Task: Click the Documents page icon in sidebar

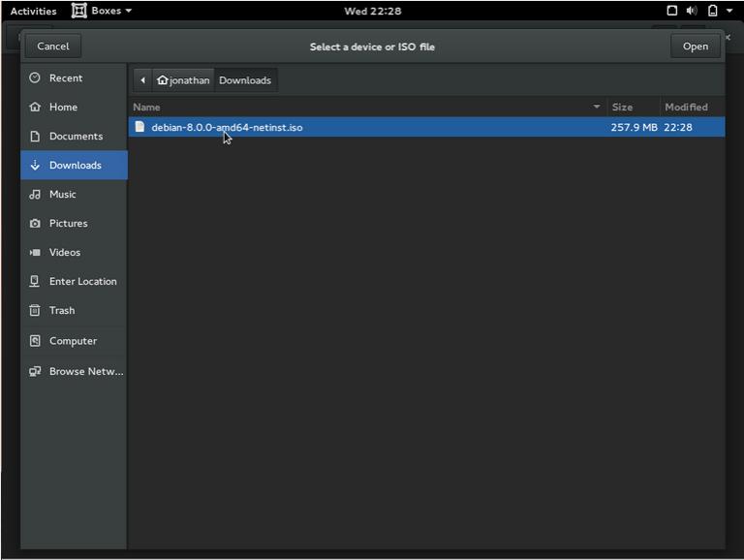Action: pos(36,136)
